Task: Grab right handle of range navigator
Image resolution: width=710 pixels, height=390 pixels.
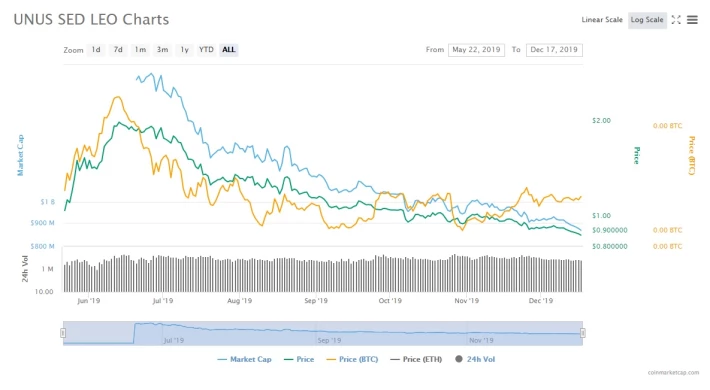Action: pyautogui.click(x=583, y=333)
